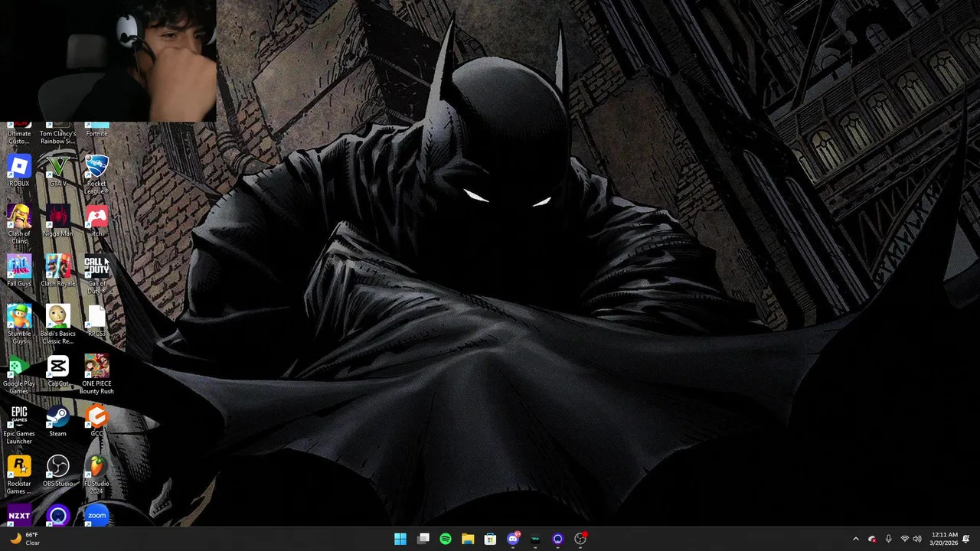This screenshot has width=980, height=551.
Task: Switch to Discord in the taskbar
Action: 513,540
